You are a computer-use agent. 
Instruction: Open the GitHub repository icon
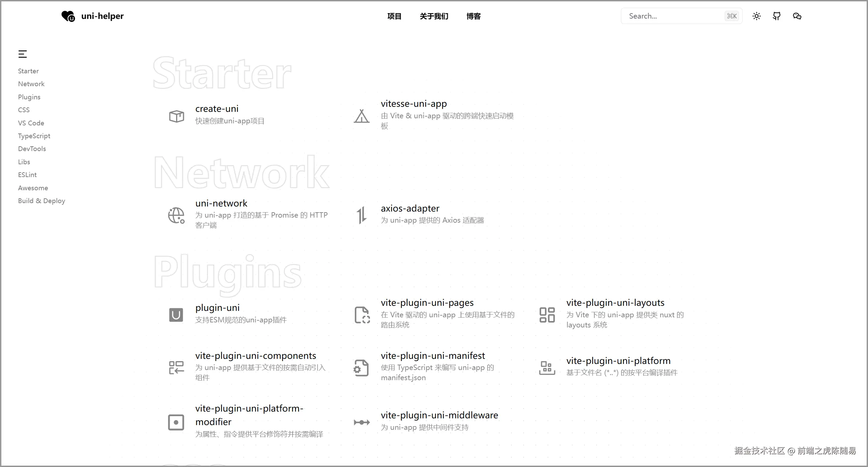tap(777, 16)
